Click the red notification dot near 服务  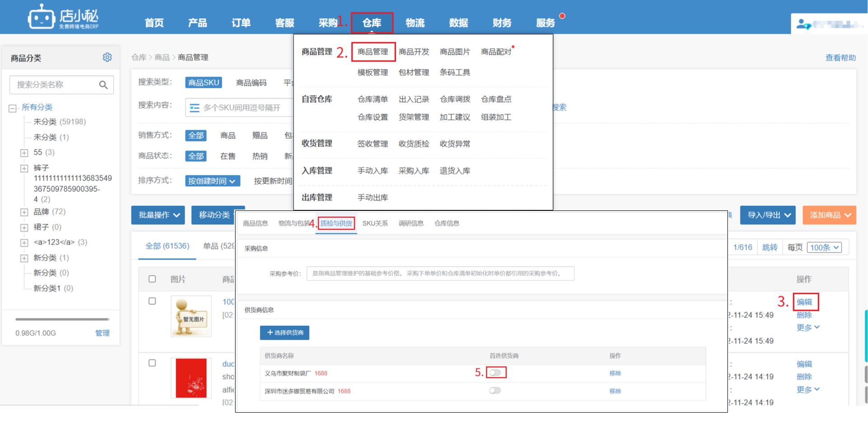[562, 16]
